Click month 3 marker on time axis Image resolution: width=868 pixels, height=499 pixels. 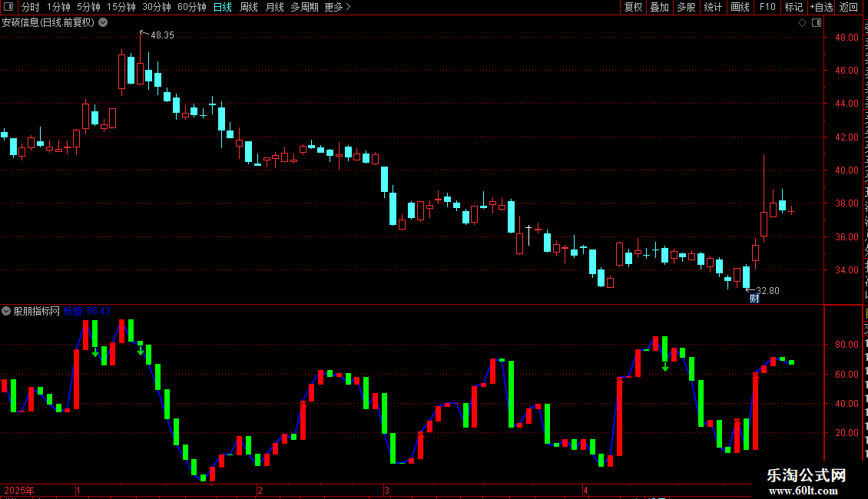click(x=386, y=490)
